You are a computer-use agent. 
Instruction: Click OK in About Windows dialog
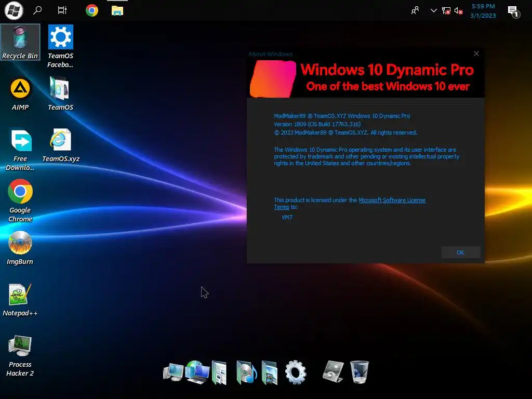pyautogui.click(x=460, y=252)
